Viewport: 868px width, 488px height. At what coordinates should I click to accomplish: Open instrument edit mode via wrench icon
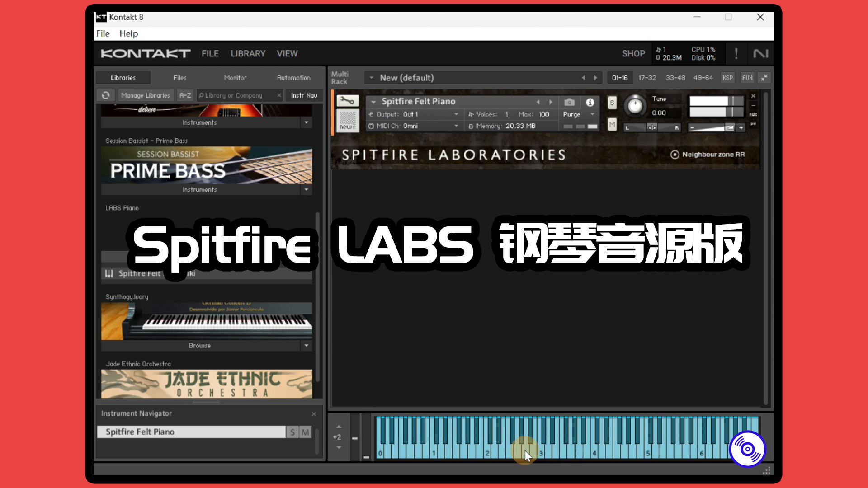pyautogui.click(x=347, y=100)
